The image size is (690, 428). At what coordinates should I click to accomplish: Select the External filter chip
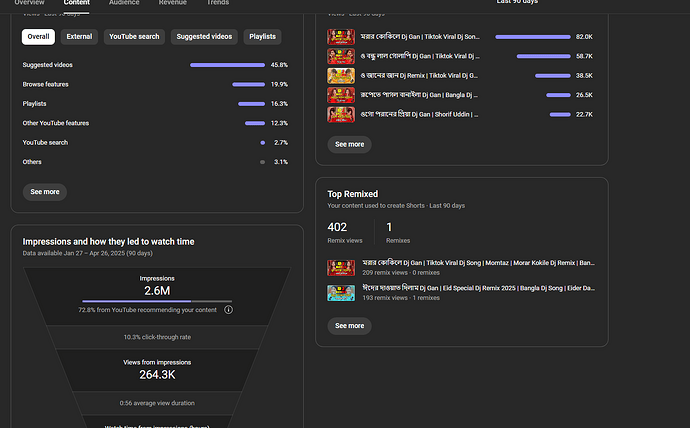79,37
